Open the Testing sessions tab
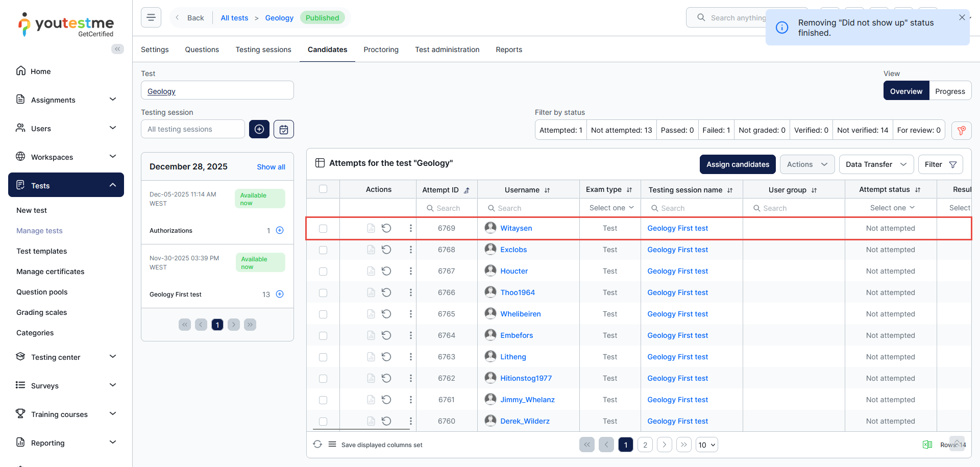The image size is (980, 467). click(x=263, y=50)
